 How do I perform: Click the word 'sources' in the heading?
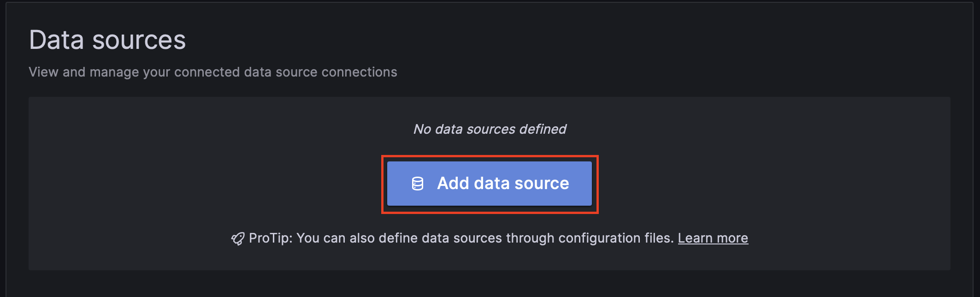pos(139,40)
